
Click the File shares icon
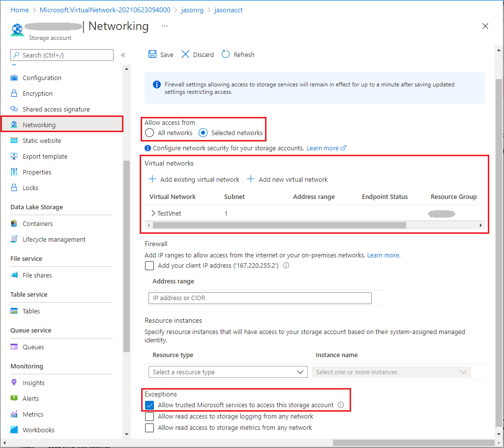tap(14, 275)
